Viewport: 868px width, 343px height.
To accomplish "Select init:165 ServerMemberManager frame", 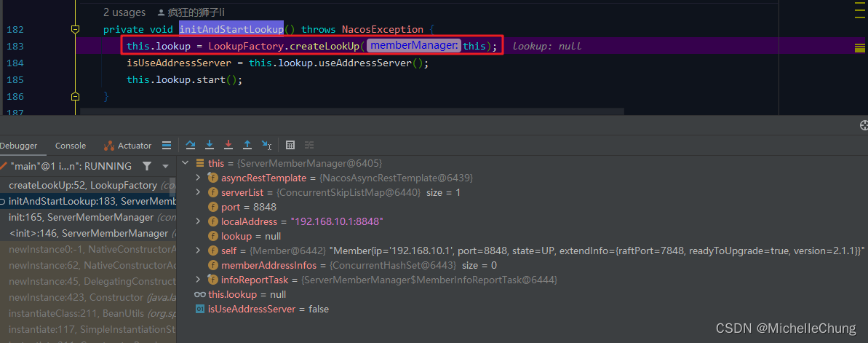I will click(88, 217).
